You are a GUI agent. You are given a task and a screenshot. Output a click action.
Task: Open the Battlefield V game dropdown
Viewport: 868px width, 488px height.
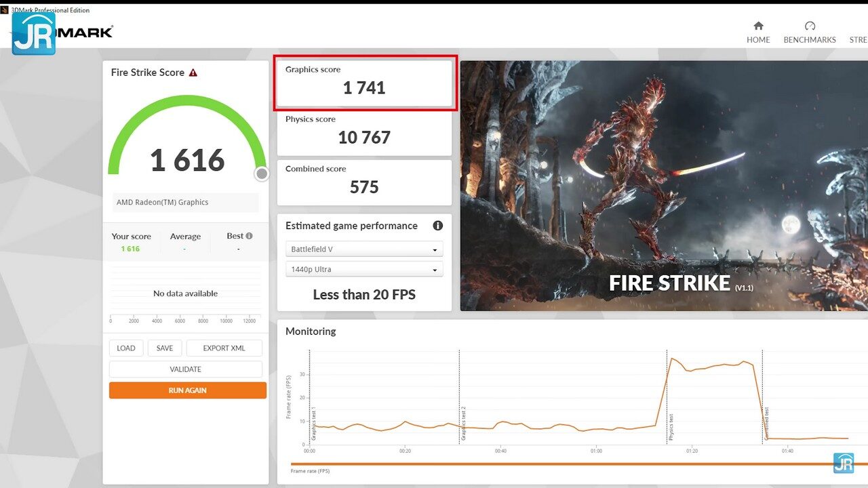363,249
